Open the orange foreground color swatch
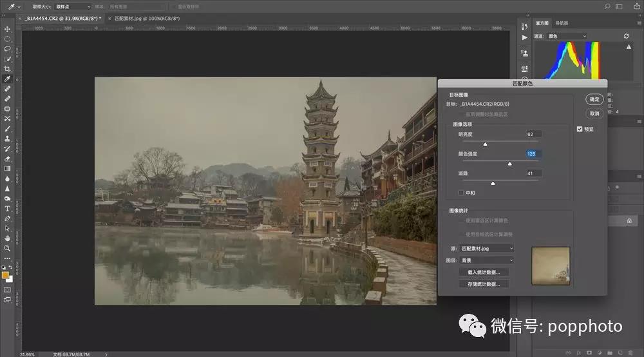 coord(5,275)
